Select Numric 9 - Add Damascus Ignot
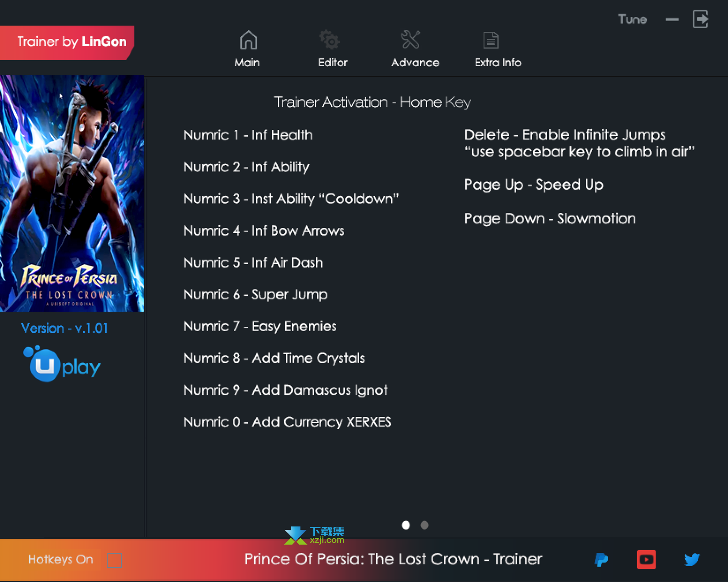Screen dimensions: 728x582 285,390
